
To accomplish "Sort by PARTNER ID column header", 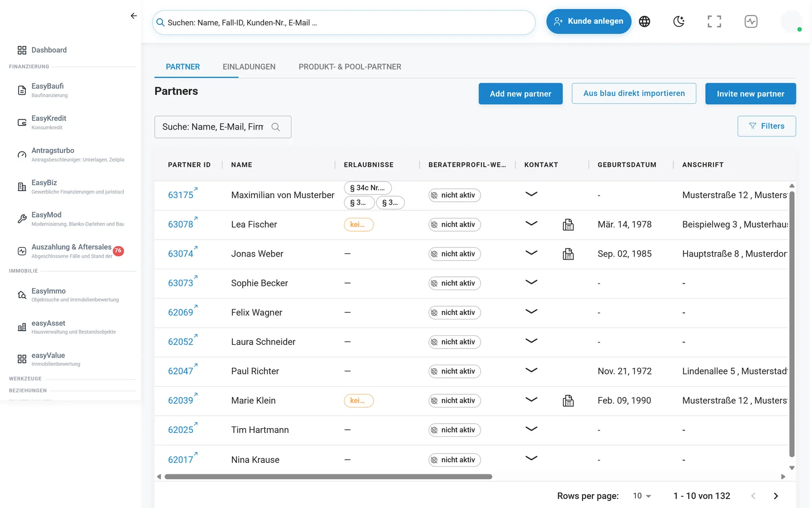I will [189, 165].
